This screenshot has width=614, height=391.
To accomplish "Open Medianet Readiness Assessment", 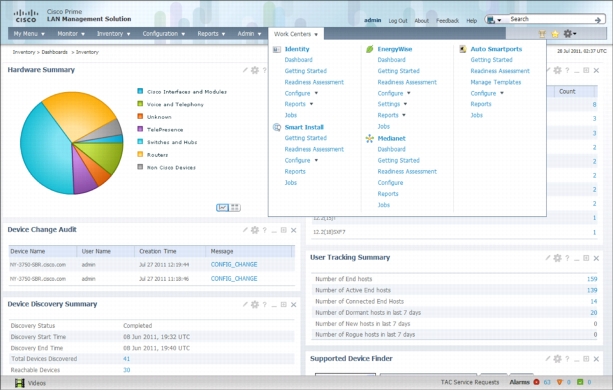I will tap(407, 171).
